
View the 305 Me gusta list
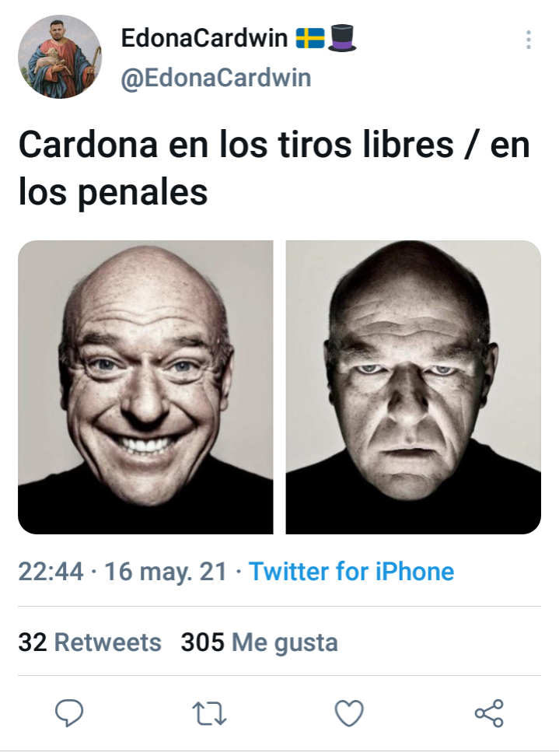point(259,642)
